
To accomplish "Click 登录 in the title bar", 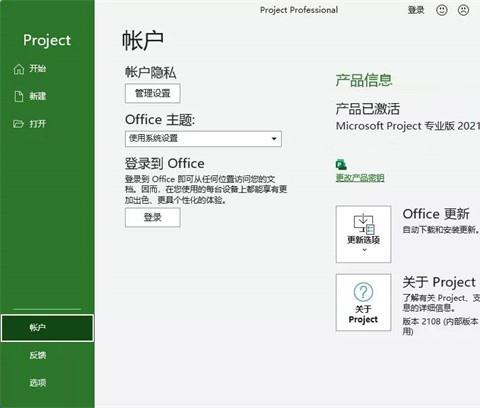I will pos(416,10).
